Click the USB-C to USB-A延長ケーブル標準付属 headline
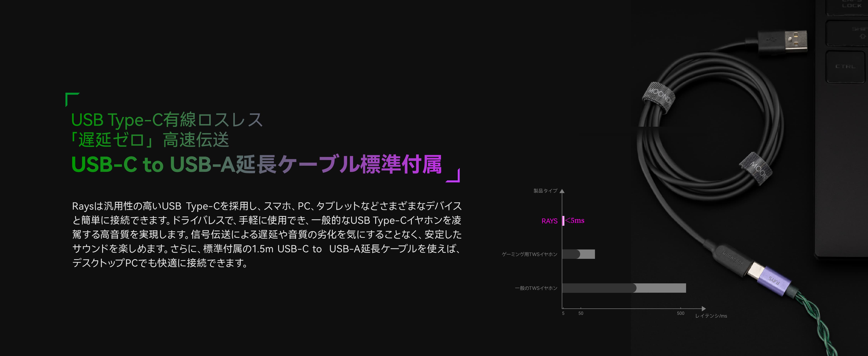868x356 pixels. 256,164
